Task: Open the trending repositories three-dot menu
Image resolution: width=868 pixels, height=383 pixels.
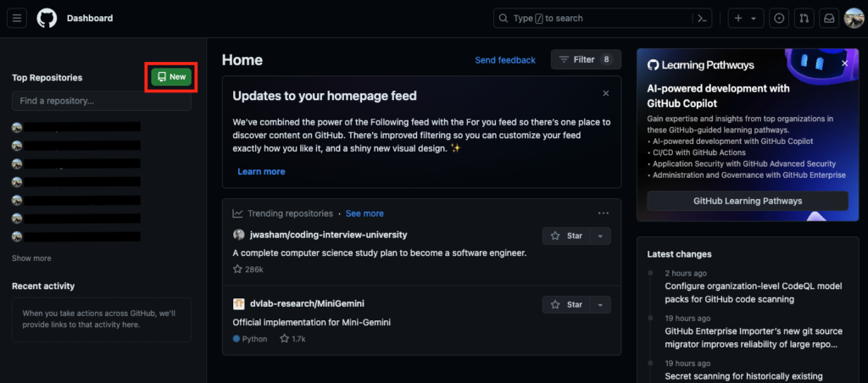Action: 604,214
